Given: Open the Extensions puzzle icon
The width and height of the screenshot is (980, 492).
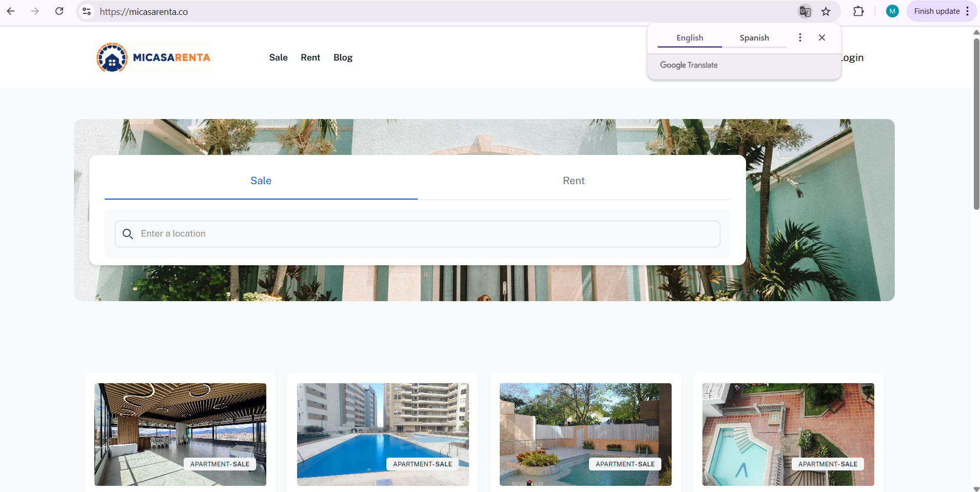Looking at the screenshot, I should point(858,11).
